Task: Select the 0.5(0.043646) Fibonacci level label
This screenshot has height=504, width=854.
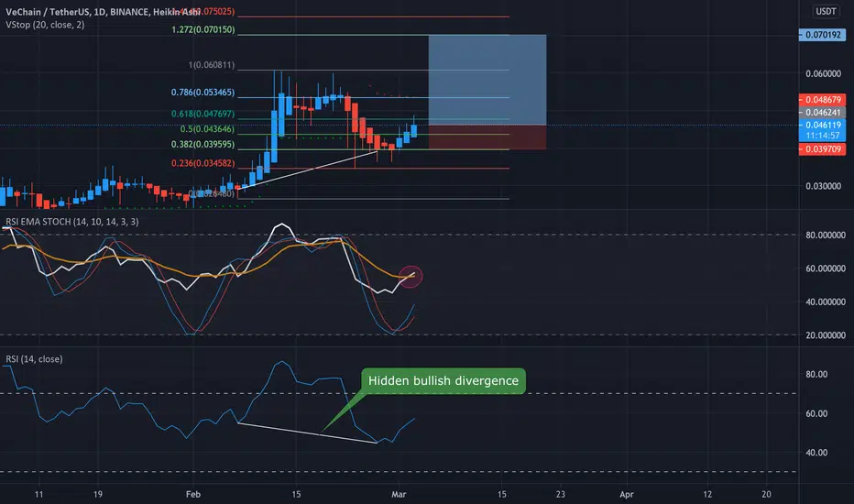Action: [207, 129]
